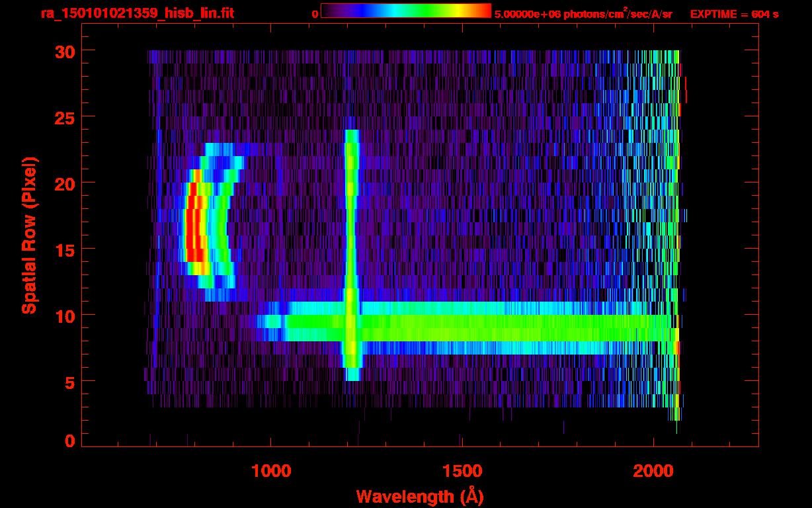Click the filename ra_150101021359_hisb_lin.fit title
812x508 pixels.
point(137,13)
